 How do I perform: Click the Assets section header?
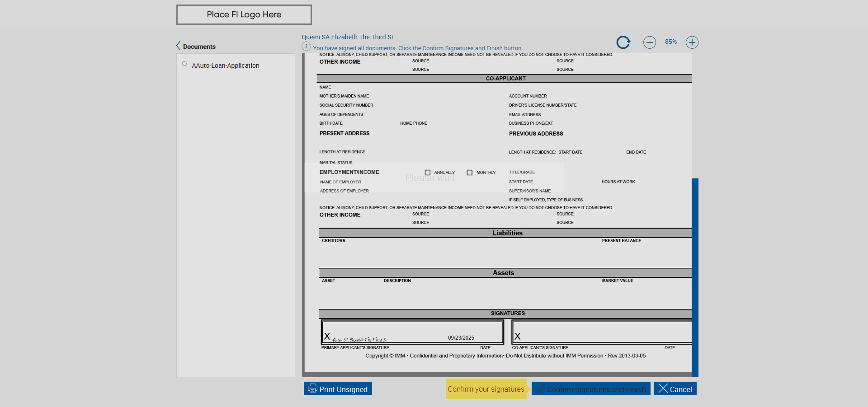tap(505, 273)
